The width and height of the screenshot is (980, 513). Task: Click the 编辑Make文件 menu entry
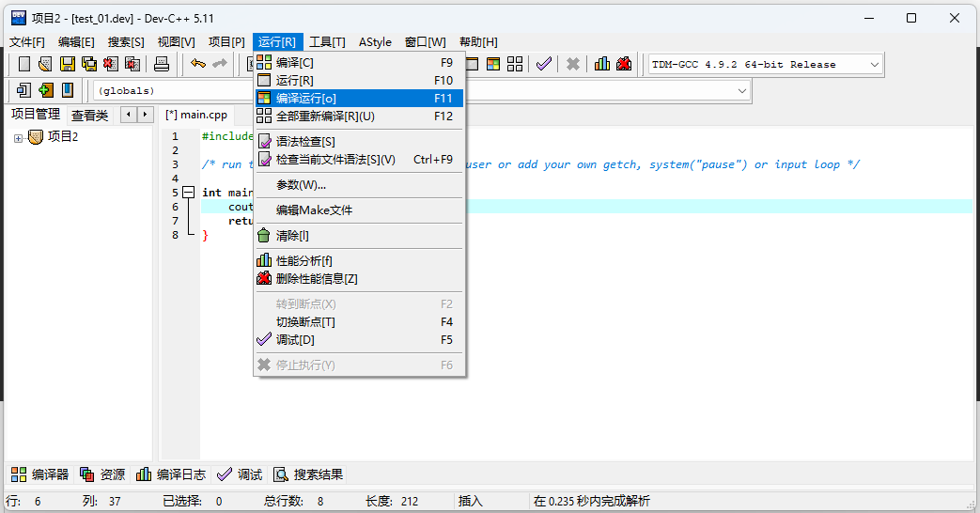(314, 210)
